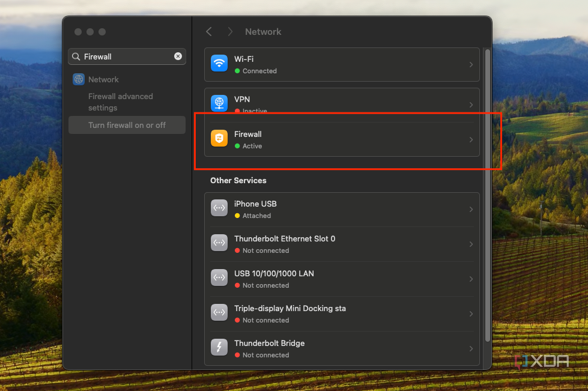Viewport: 588px width, 391px height.
Task: Click the Wi-Fi label text
Action: point(244,59)
